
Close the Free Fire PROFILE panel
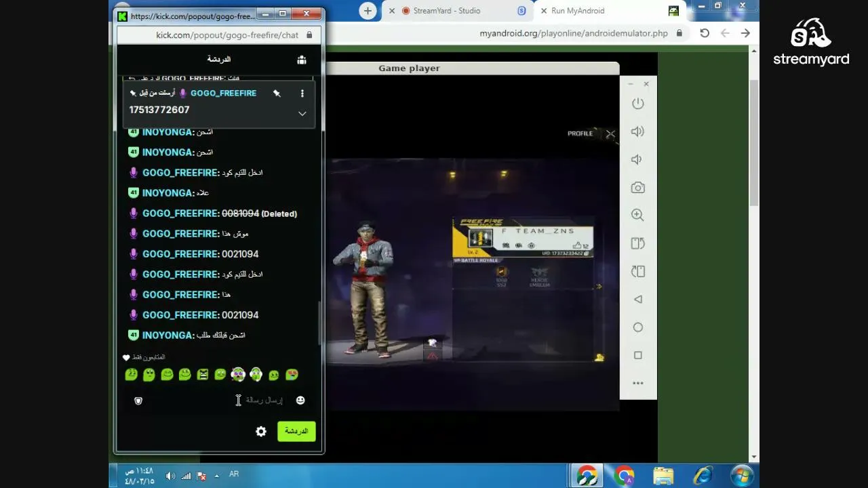click(610, 134)
